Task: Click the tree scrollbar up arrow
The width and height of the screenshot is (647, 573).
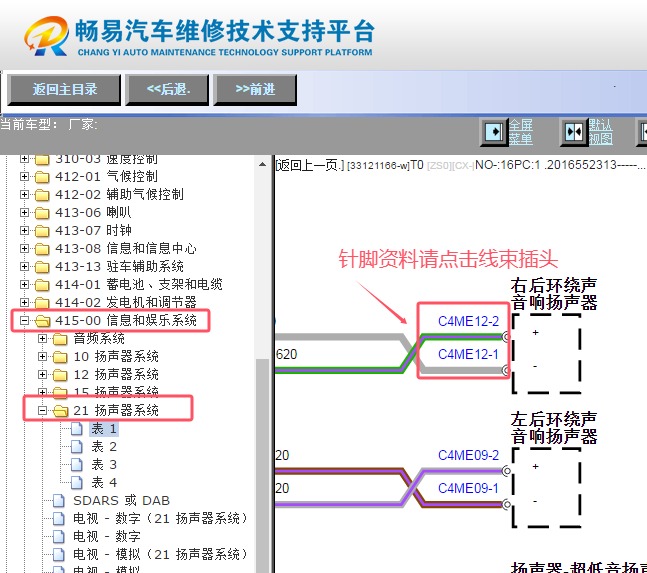Action: click(x=262, y=165)
